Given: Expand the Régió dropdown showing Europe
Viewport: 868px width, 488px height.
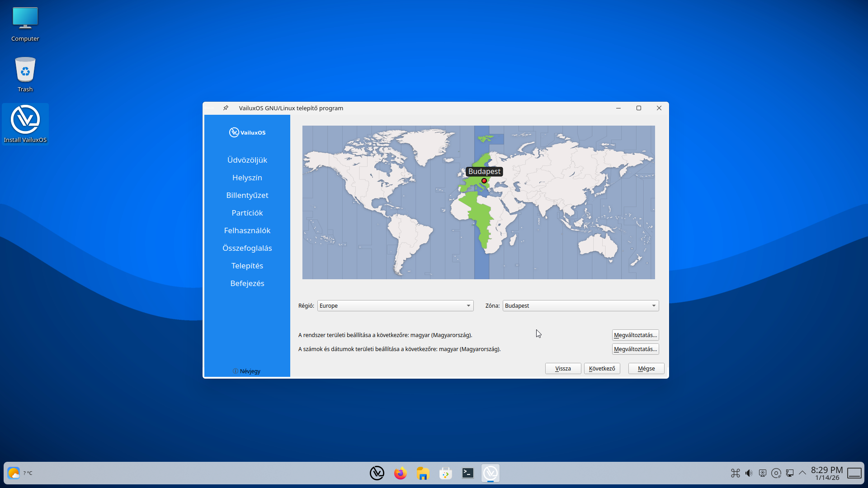Looking at the screenshot, I should click(x=395, y=306).
